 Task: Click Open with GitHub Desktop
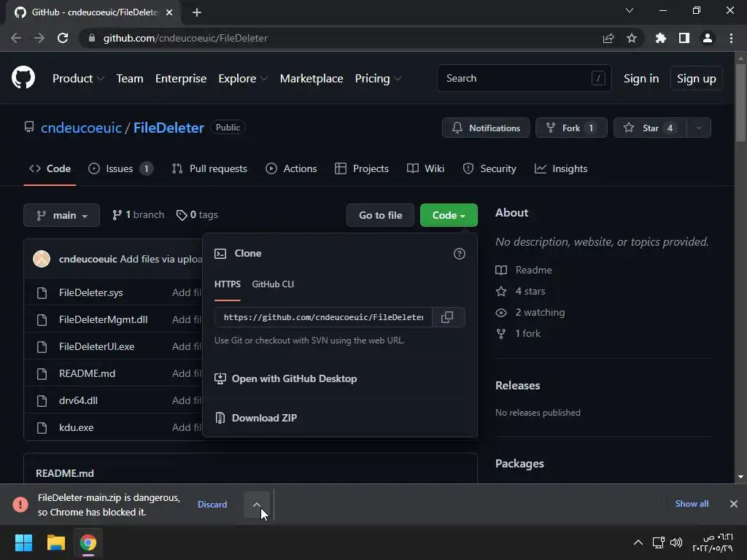[286, 378]
